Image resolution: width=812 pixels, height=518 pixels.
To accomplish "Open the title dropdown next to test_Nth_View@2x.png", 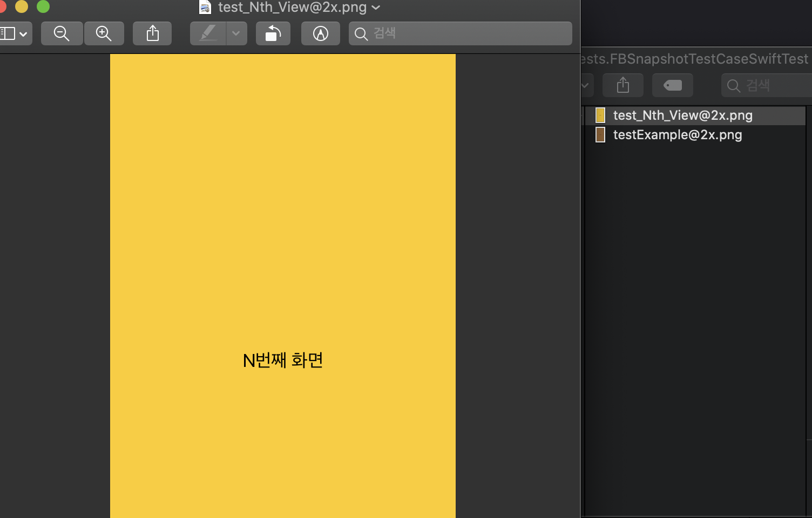I will point(376,8).
